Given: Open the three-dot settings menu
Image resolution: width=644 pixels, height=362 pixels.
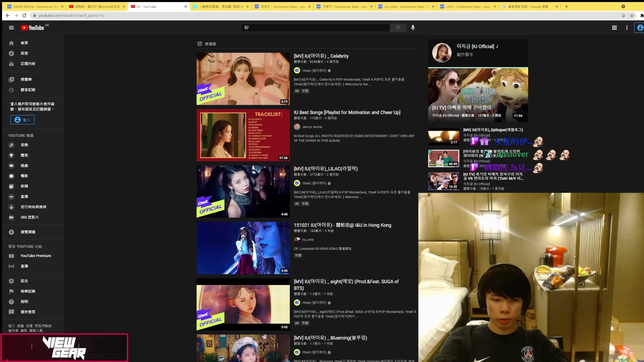Looking at the screenshot, I should (627, 28).
